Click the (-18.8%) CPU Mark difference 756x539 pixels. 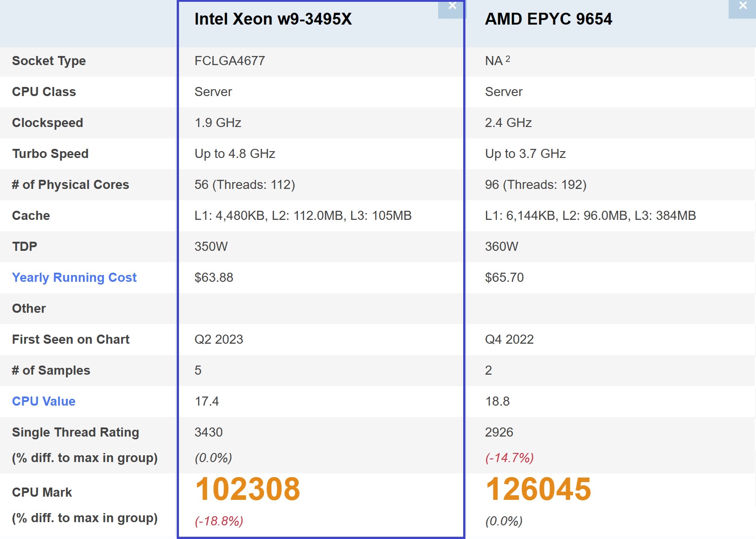click(219, 521)
